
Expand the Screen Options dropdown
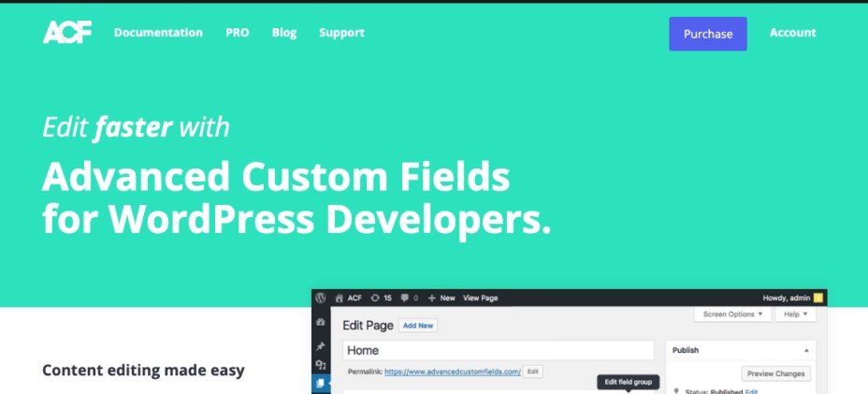[x=733, y=314]
